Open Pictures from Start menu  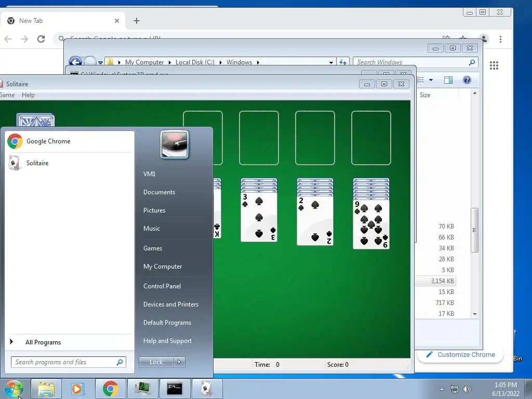154,210
